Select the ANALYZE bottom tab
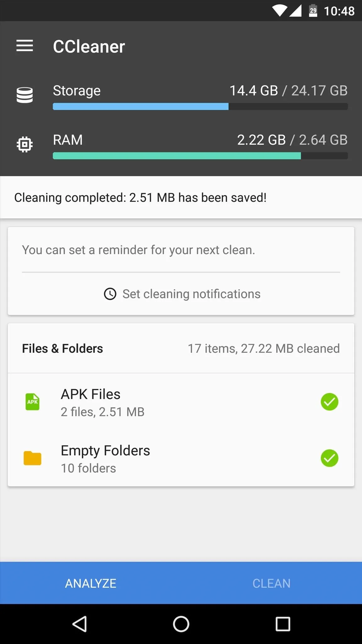The width and height of the screenshot is (362, 644). click(x=90, y=583)
